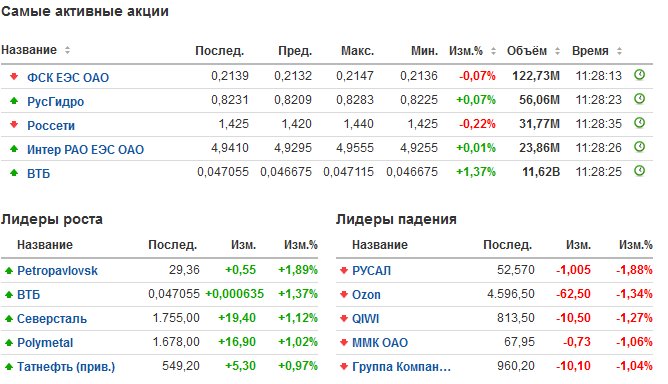Screen dimensions: 668x384
Task: Click red down arrow beside РУСАЛ
Action: 344,270
